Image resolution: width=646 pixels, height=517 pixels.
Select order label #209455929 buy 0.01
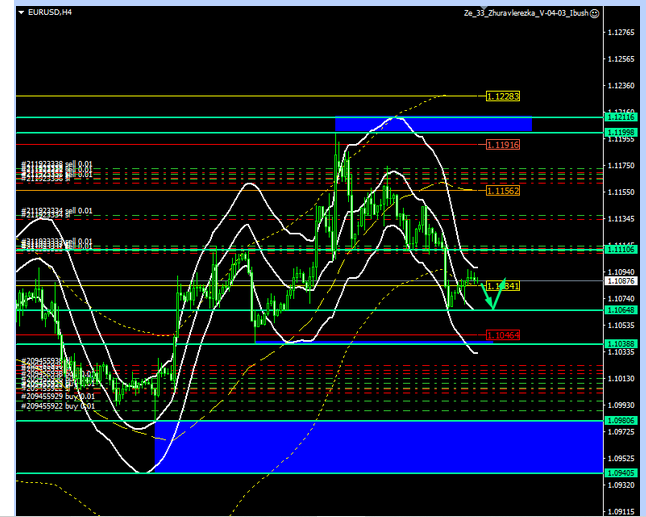(x=58, y=396)
